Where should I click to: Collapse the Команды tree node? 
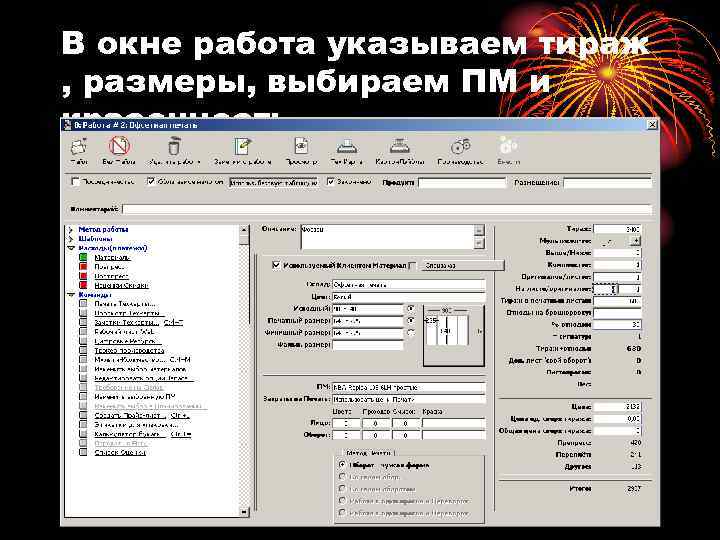pos(71,294)
